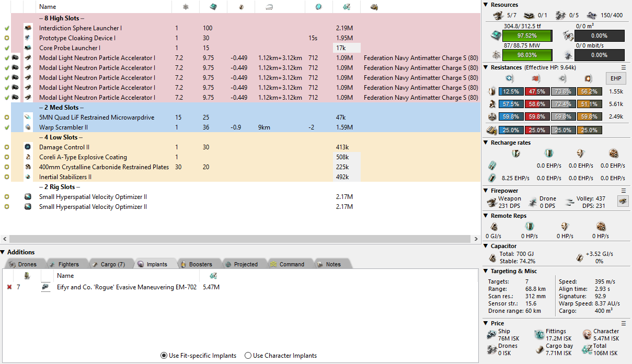The height and width of the screenshot is (364, 632).
Task: Click the Interdiction Sphere Launcher I icon
Action: click(x=28, y=28)
